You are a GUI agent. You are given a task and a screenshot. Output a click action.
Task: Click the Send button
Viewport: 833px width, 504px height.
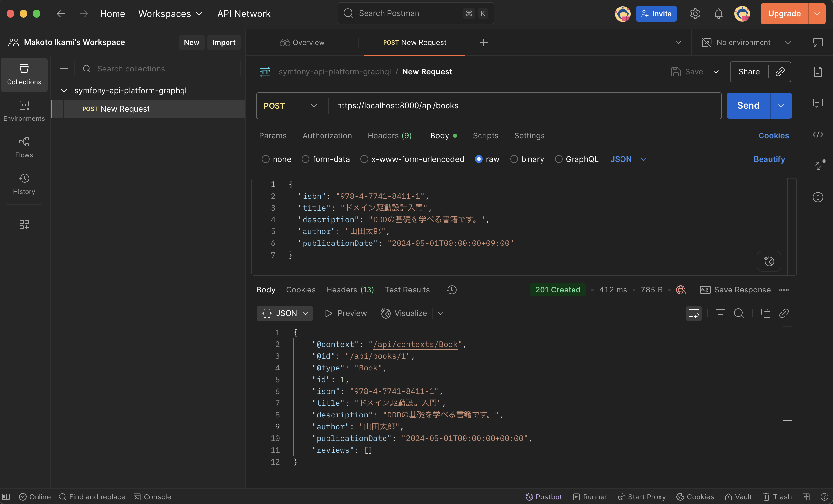tap(748, 105)
